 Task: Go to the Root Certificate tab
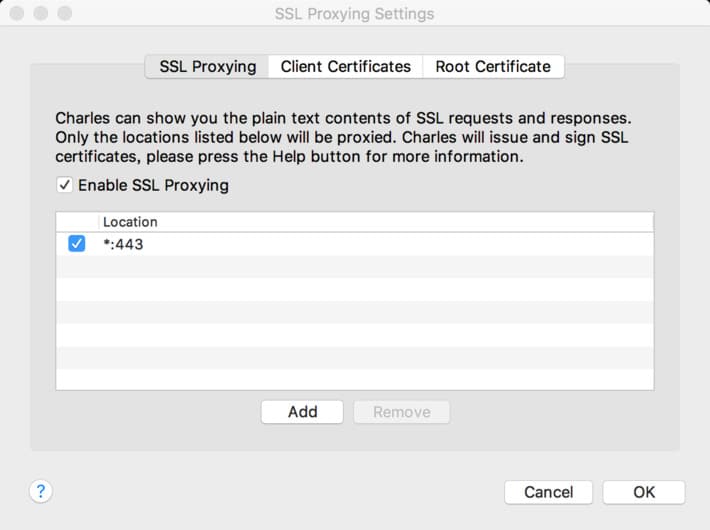(493, 67)
